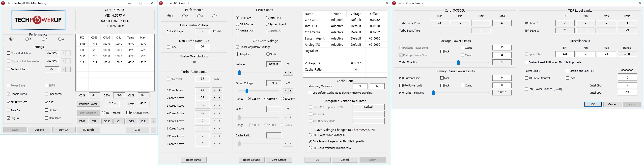This screenshot has height=165, width=644.
Task: Choose OK - Do not save voltages
Action: click(310, 135)
